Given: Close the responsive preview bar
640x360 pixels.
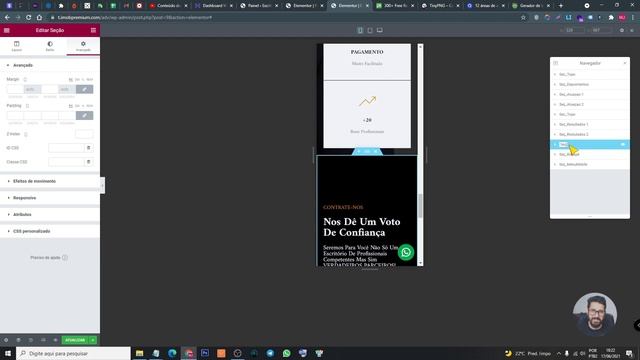Looking at the screenshot, I should click(x=632, y=30).
